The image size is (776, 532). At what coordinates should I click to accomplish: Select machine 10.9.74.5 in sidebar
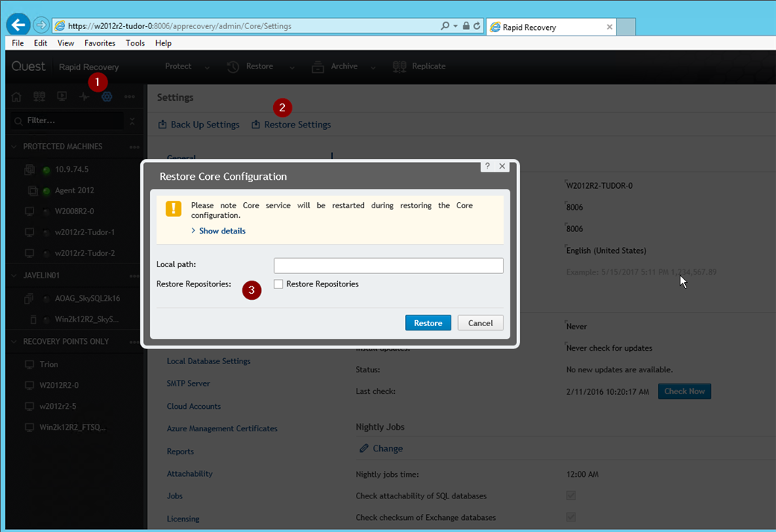[x=72, y=169]
